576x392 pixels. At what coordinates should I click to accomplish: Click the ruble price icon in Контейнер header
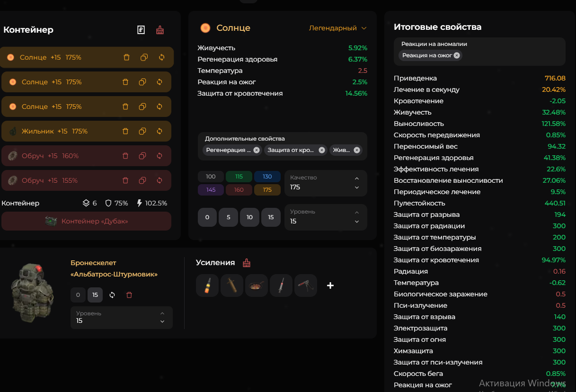[141, 30]
